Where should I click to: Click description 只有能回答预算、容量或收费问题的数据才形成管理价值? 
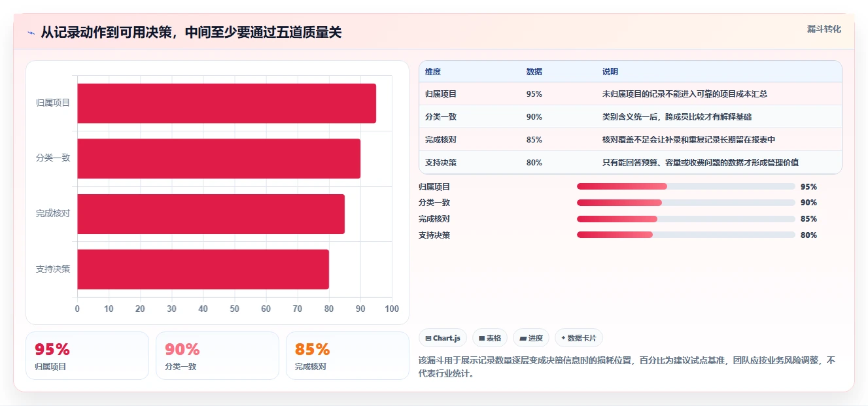(x=701, y=163)
